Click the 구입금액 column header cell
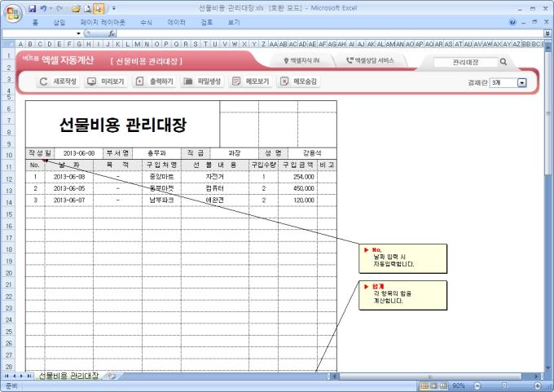 [x=298, y=165]
